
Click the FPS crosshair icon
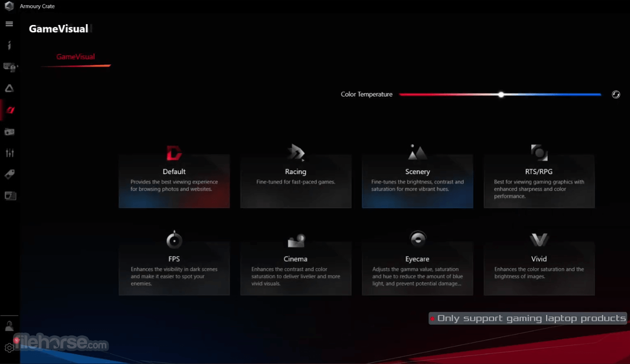[x=174, y=240]
